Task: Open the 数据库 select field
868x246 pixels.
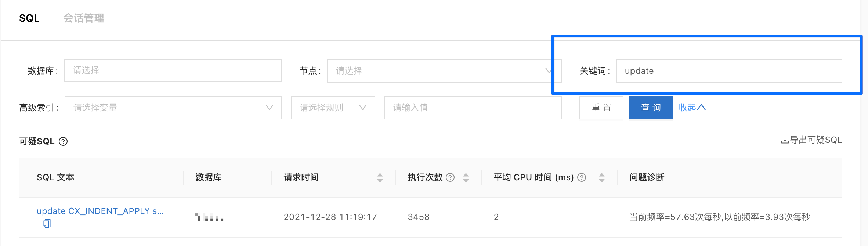Action: coord(173,70)
